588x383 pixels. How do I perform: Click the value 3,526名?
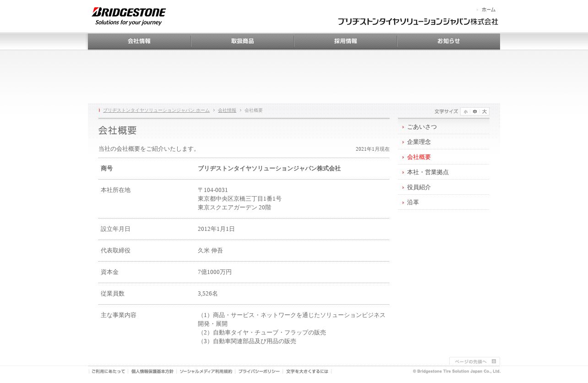pos(208,294)
